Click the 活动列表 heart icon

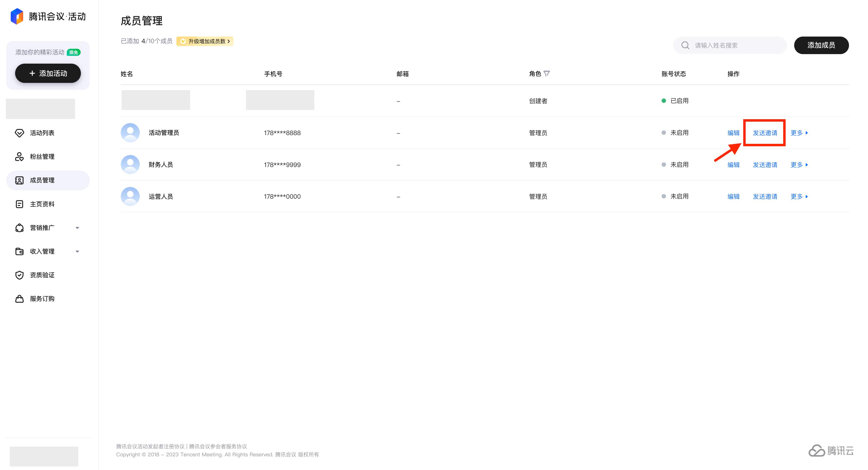click(x=19, y=133)
